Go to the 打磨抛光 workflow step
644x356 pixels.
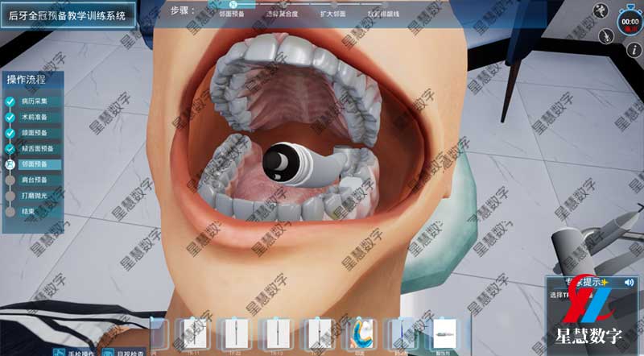click(35, 196)
